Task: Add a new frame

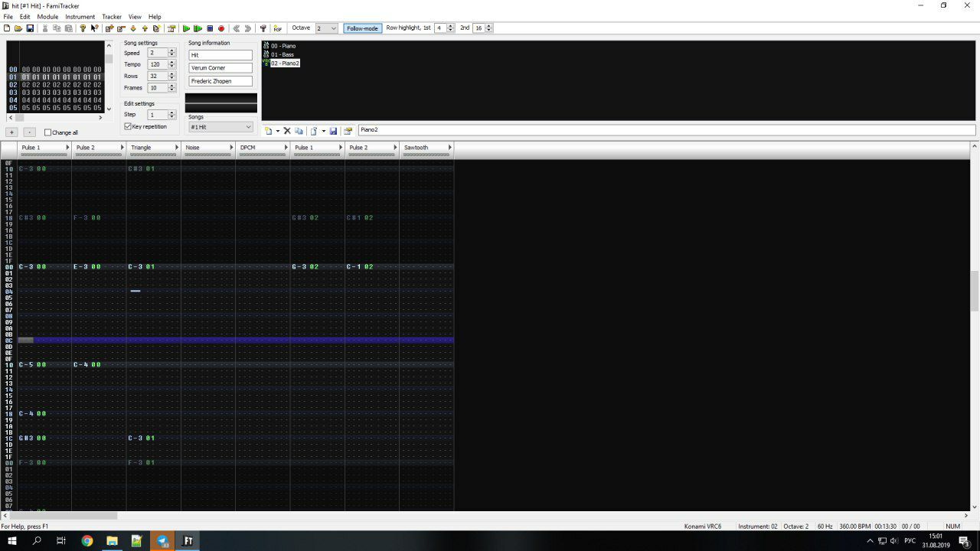Action: coord(109,28)
